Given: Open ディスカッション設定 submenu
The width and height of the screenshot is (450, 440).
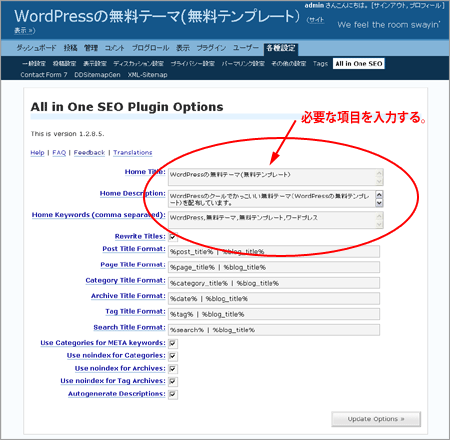Looking at the screenshot, I should point(138,63).
